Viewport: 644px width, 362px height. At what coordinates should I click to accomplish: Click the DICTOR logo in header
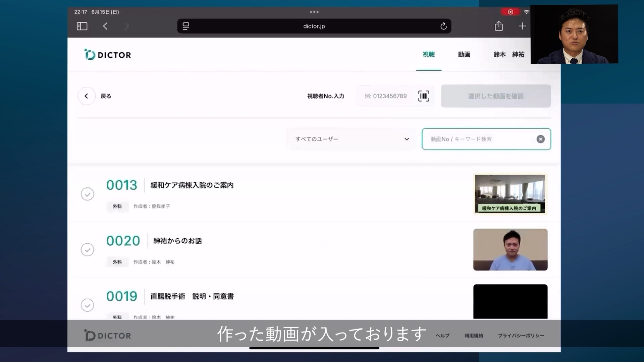[x=108, y=55]
